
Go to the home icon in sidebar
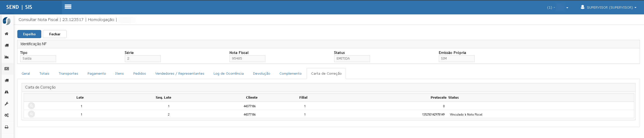[x=7, y=34]
